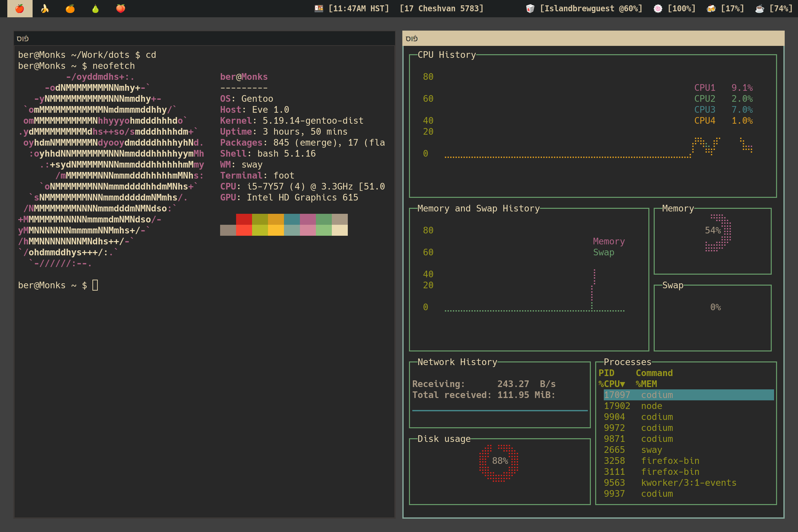Click the Swap legend in history graph
Viewport: 798px width, 532px height.
603,252
